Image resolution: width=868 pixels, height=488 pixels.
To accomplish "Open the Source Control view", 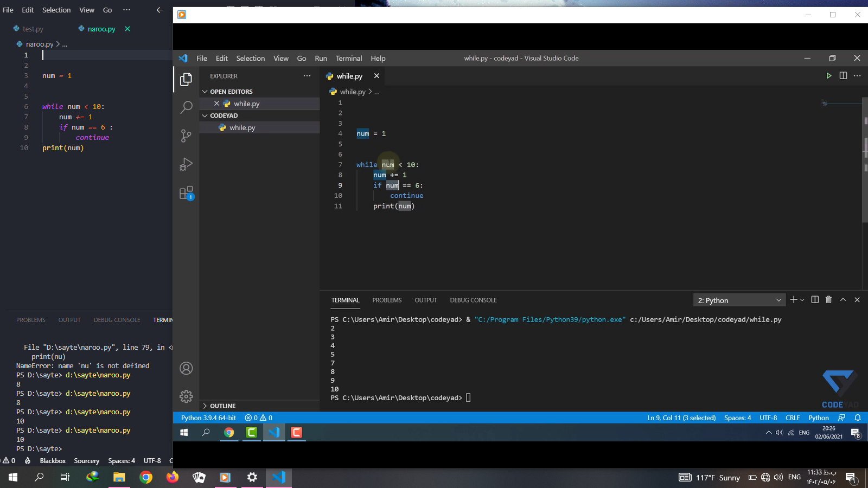I will (x=186, y=136).
